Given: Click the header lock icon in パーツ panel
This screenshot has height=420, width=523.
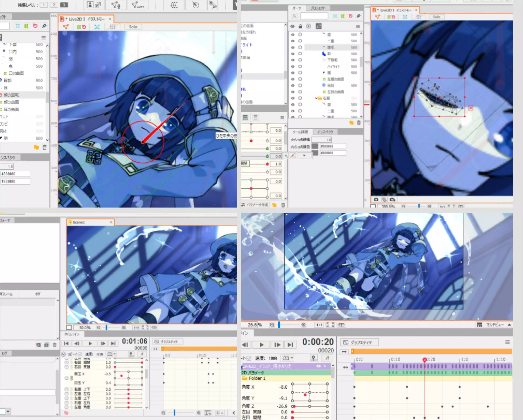Looking at the screenshot, I should (300, 26).
